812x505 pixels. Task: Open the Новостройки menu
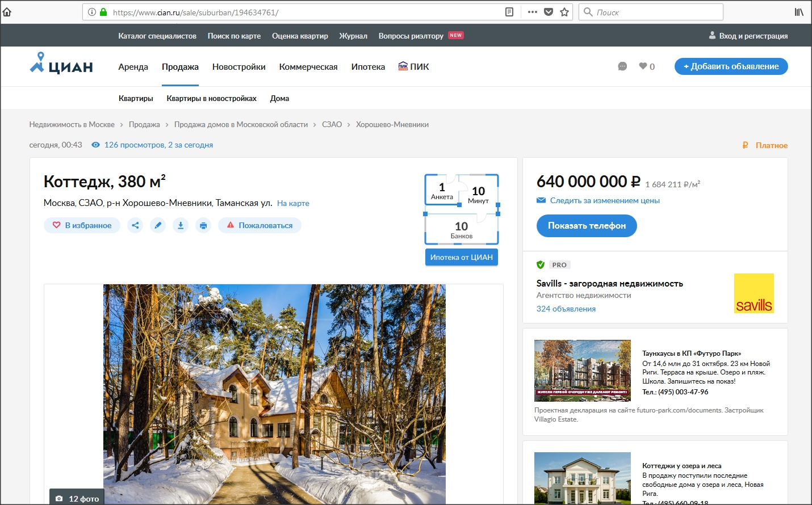(238, 67)
